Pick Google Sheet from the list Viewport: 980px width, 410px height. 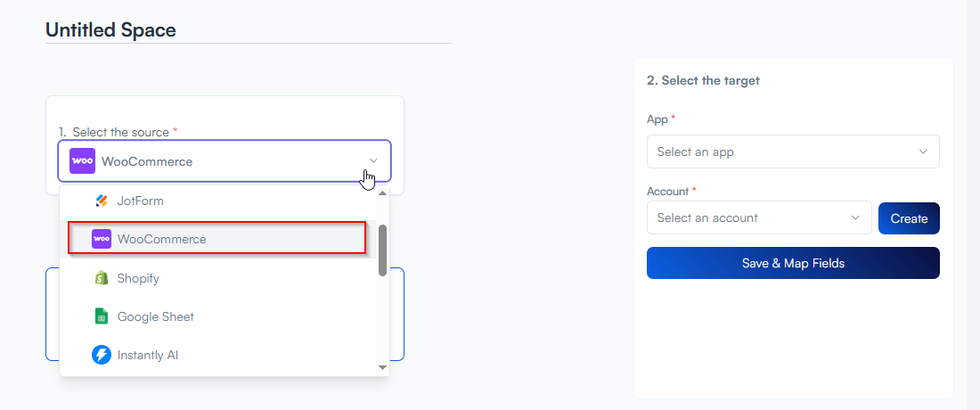coord(155,316)
